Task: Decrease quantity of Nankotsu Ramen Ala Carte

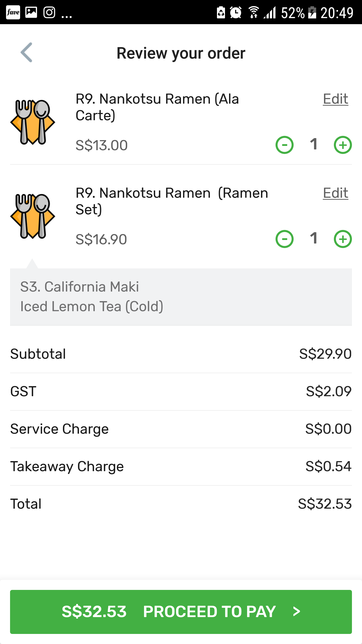Action: pos(285,145)
